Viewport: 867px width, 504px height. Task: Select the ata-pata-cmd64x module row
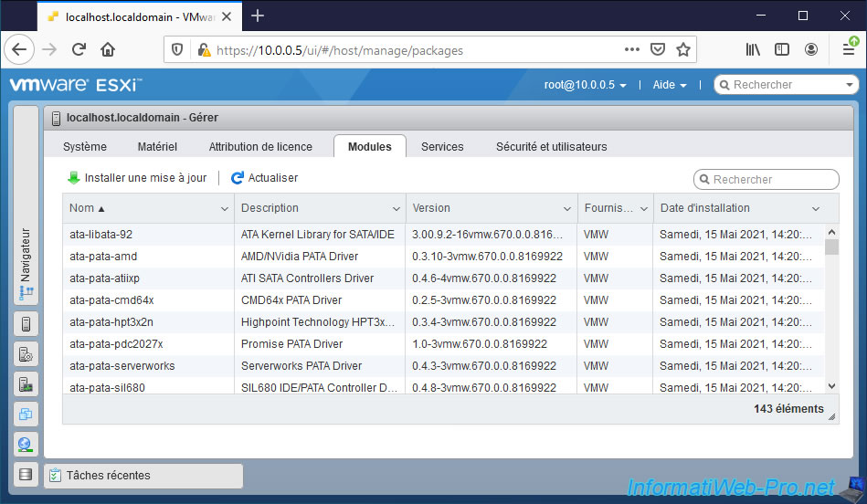443,300
